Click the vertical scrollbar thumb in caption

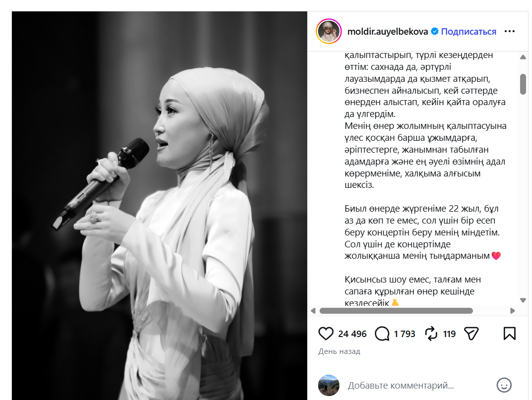click(x=523, y=84)
